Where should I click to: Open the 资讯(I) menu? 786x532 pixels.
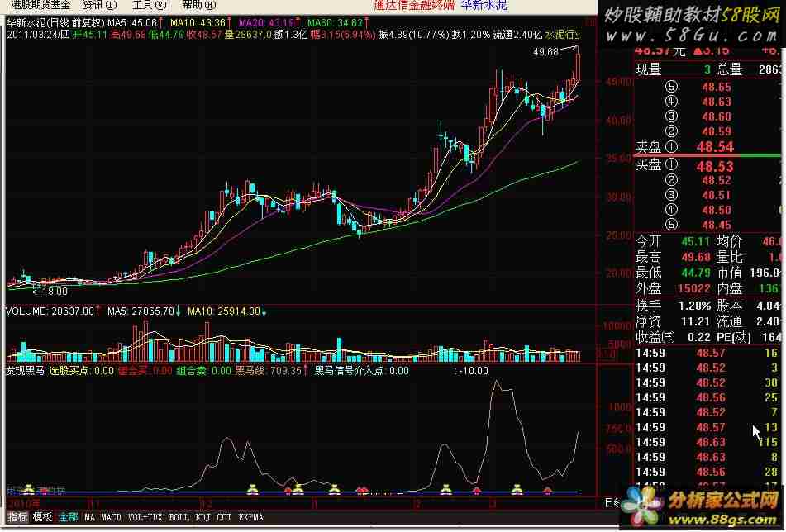click(100, 5)
